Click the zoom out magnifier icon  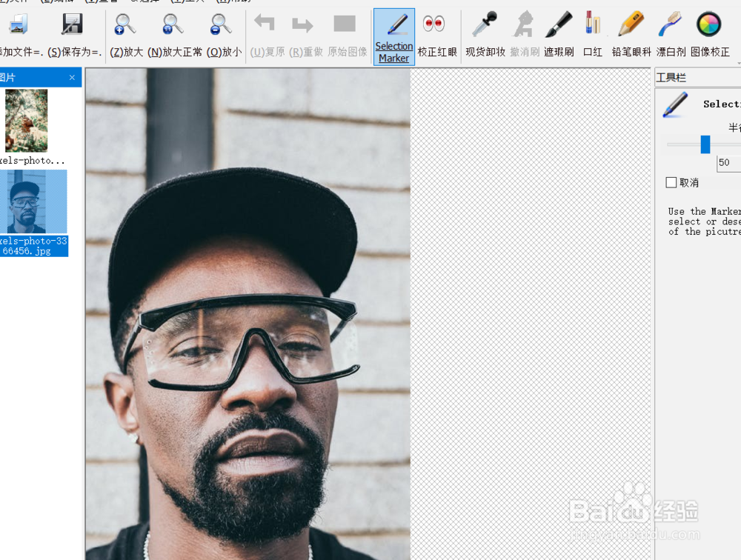click(x=221, y=24)
